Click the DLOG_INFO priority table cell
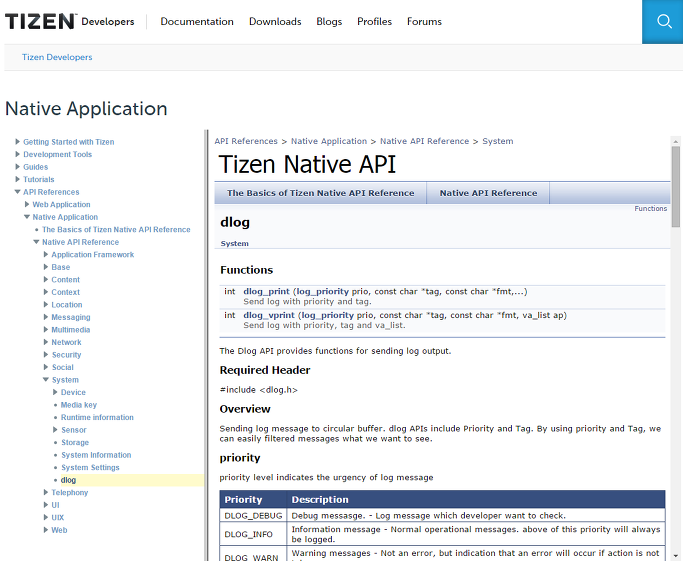This screenshot has width=683, height=561. tap(253, 534)
